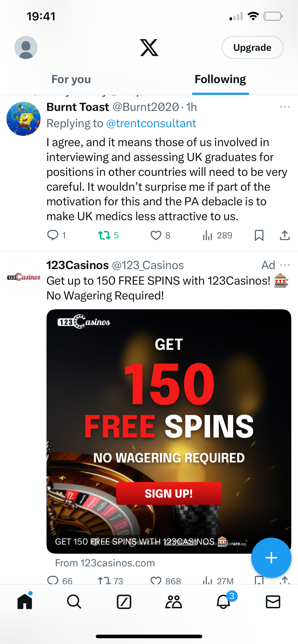This screenshot has width=298, height=644.
Task: Open the Home tab in bottom bar
Action: pos(25,601)
